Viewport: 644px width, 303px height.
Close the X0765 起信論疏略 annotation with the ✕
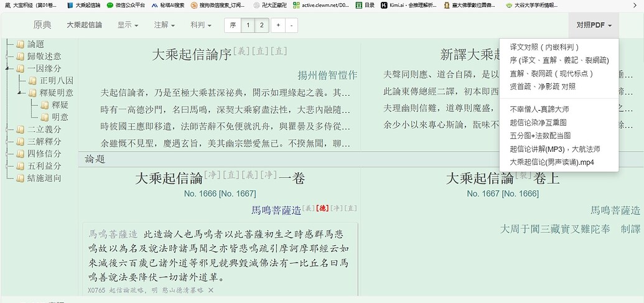tap(211, 291)
